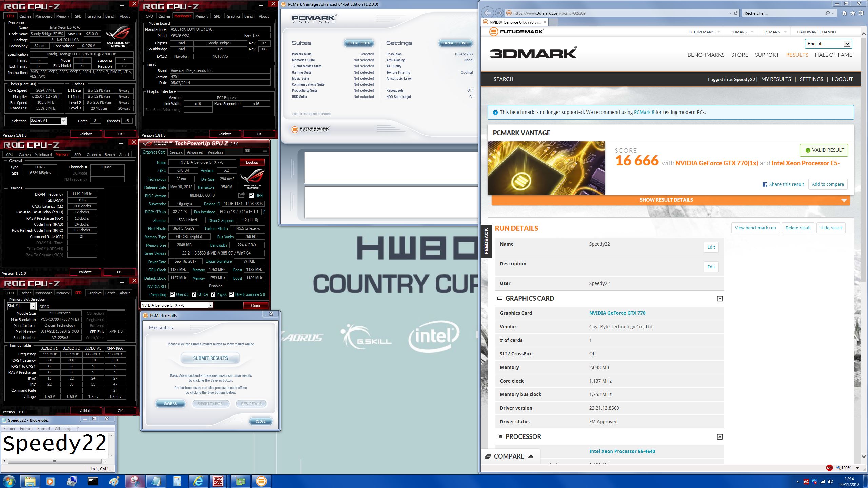Click the Bus Interface question mark in GPU-Z
The width and height of the screenshot is (868, 488).
pos(264,212)
